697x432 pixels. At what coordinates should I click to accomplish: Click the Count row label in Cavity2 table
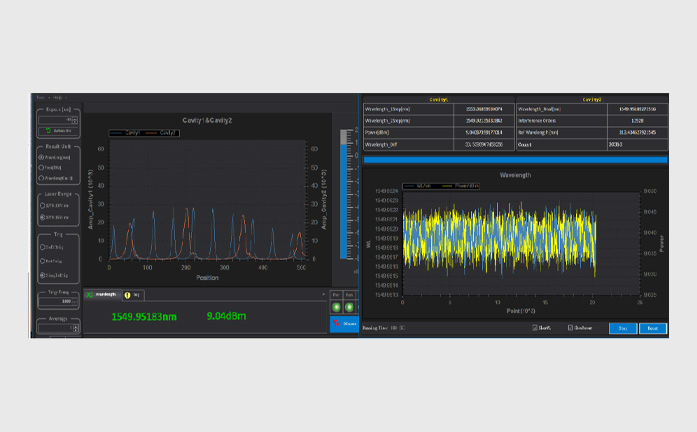pos(525,145)
